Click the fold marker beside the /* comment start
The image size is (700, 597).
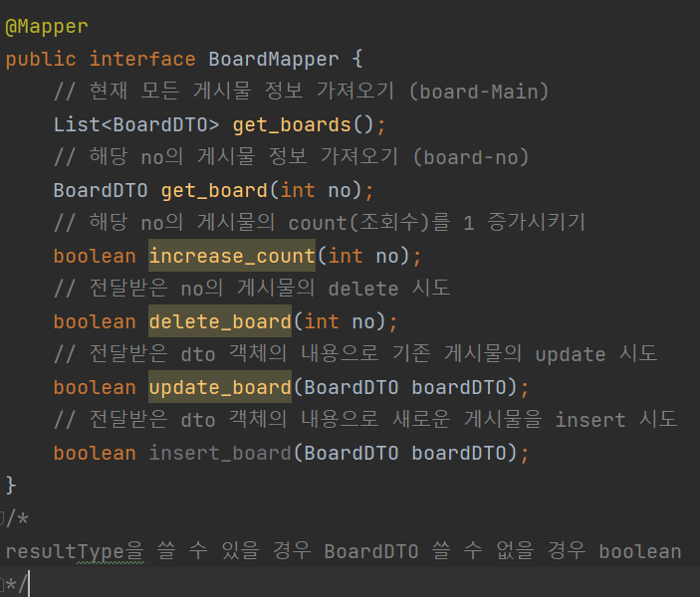click(2, 518)
